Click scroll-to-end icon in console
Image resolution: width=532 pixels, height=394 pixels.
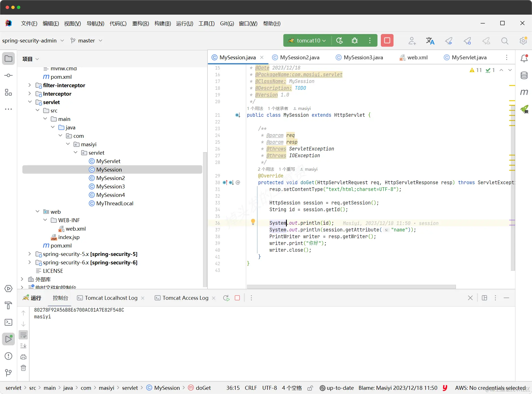(23, 346)
